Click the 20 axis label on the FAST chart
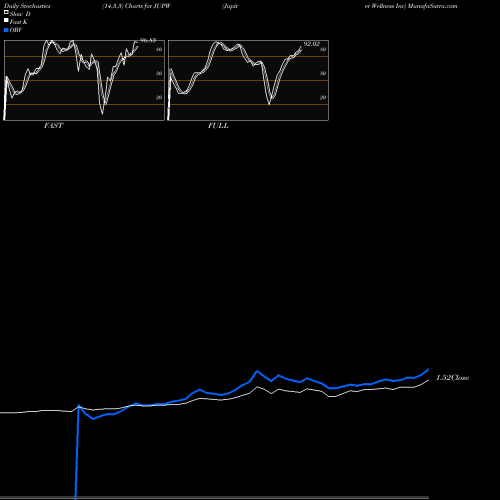The width and height of the screenshot is (500, 500). coord(159,97)
